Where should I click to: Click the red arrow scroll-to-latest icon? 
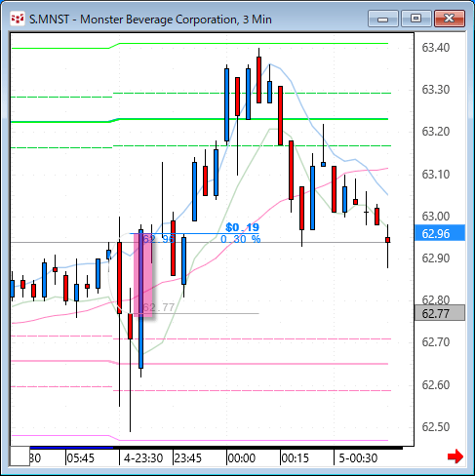point(455,456)
